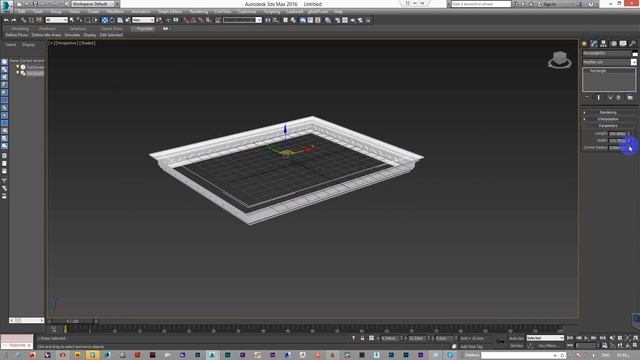Click the Align tool icon
Screen dimensions: 640x360
pyautogui.click(x=276, y=20)
